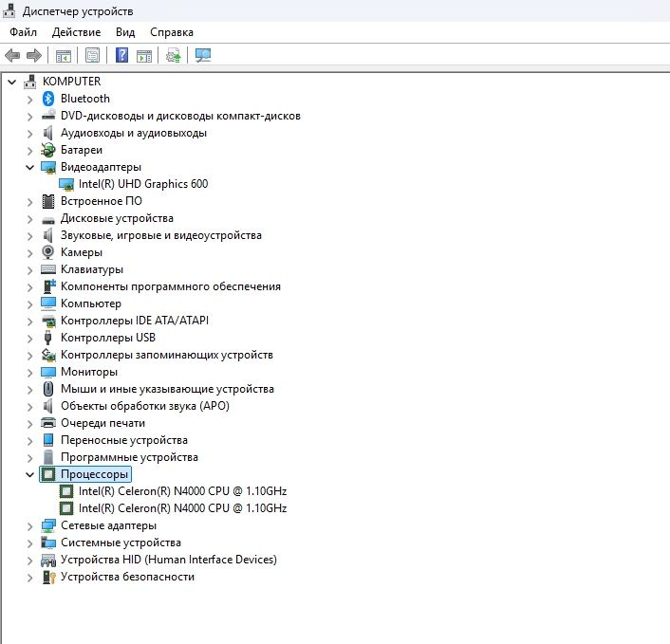Click the Клавиатуры keyboard icon
Screen dimensions: 670x644
click(x=48, y=269)
